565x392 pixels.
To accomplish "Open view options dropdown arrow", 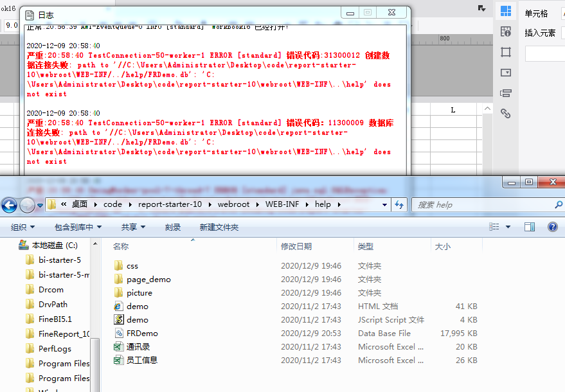I will pyautogui.click(x=508, y=227).
